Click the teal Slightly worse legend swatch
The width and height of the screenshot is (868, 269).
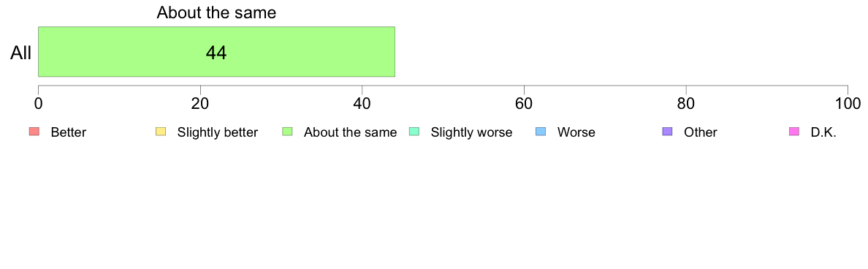[x=414, y=132]
